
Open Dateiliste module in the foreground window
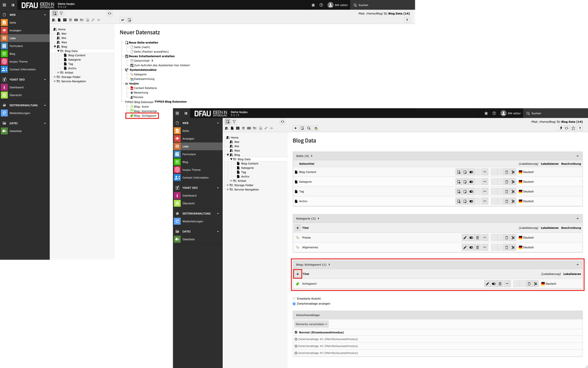click(189, 239)
